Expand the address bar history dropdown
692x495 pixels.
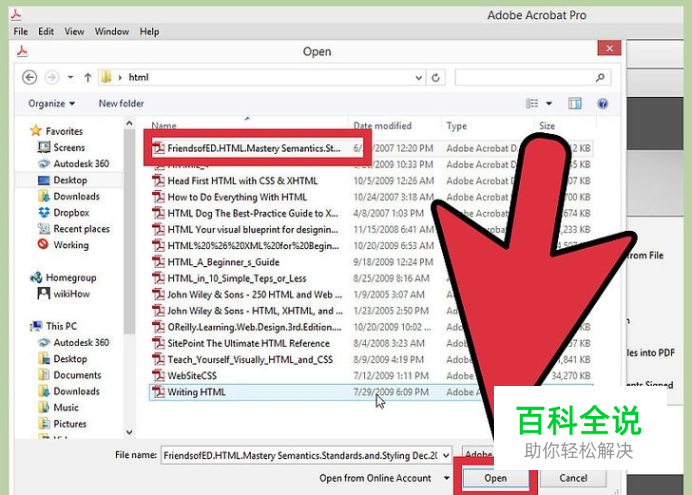pyautogui.click(x=418, y=78)
